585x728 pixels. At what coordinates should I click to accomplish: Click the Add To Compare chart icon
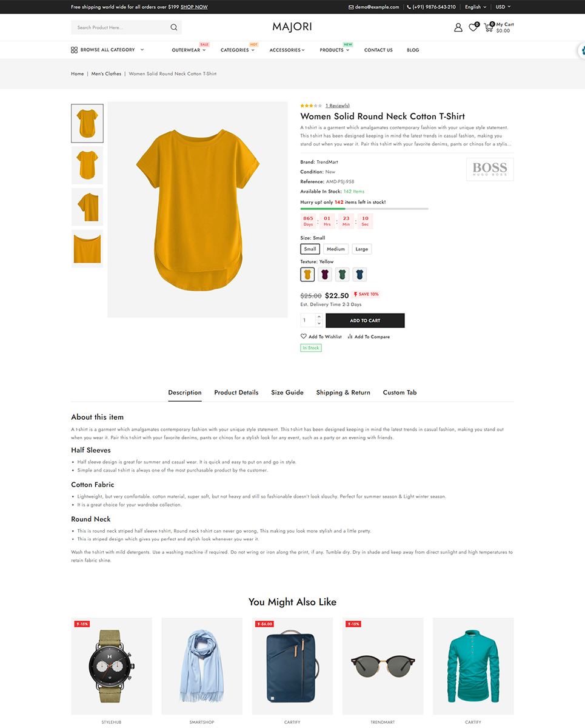click(350, 336)
